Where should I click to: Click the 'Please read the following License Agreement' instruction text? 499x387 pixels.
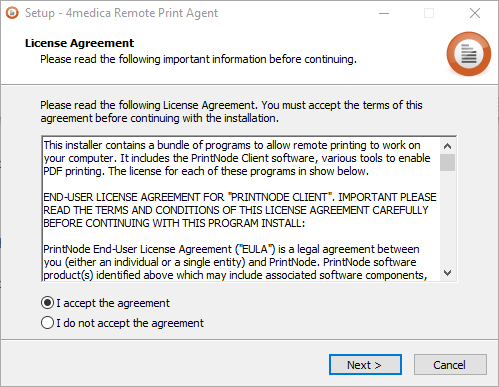(231, 112)
